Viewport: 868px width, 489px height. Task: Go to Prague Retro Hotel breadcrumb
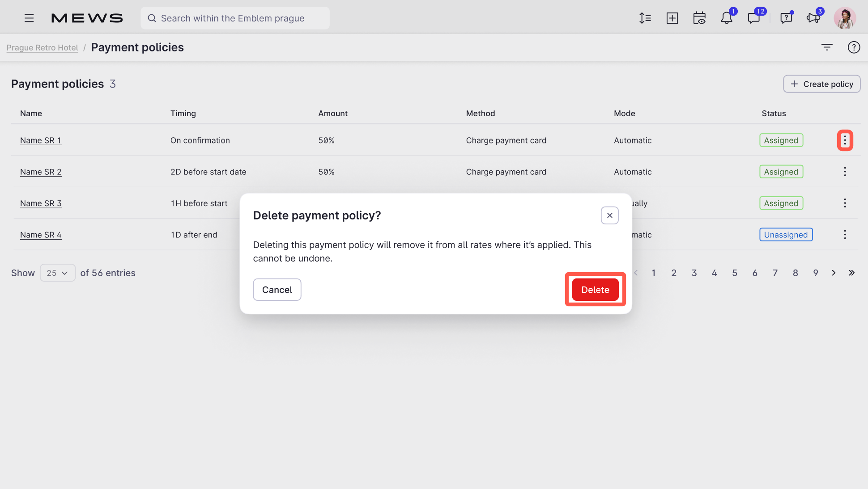(x=43, y=47)
